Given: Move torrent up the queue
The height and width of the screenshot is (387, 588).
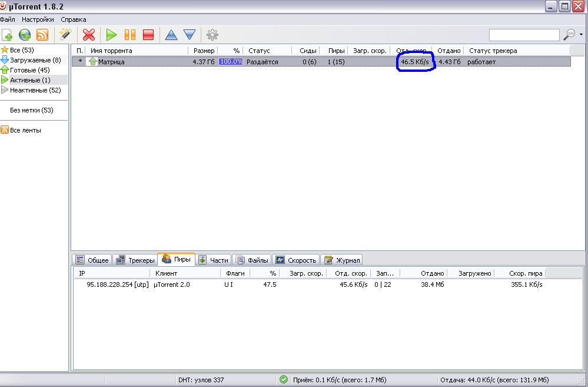Looking at the screenshot, I should click(x=171, y=35).
